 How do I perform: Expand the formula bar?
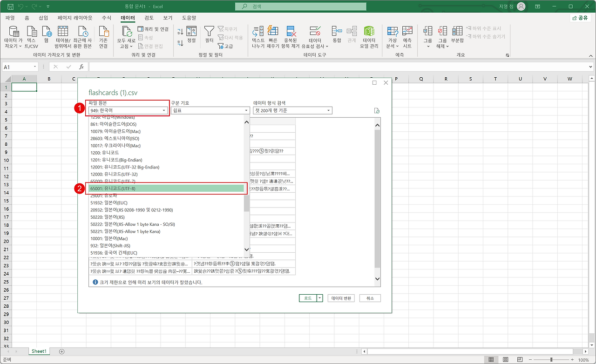[591, 67]
